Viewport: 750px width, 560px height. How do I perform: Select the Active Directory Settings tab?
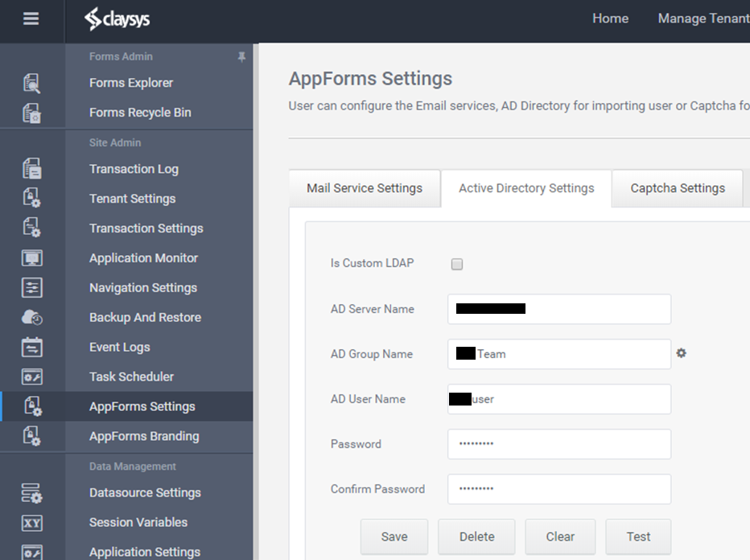coord(526,188)
